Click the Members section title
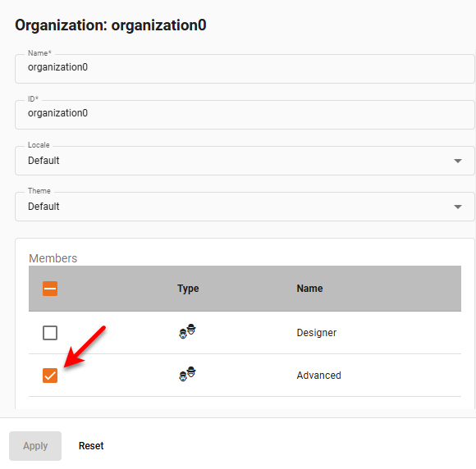This screenshot has width=476, height=469. (x=53, y=258)
